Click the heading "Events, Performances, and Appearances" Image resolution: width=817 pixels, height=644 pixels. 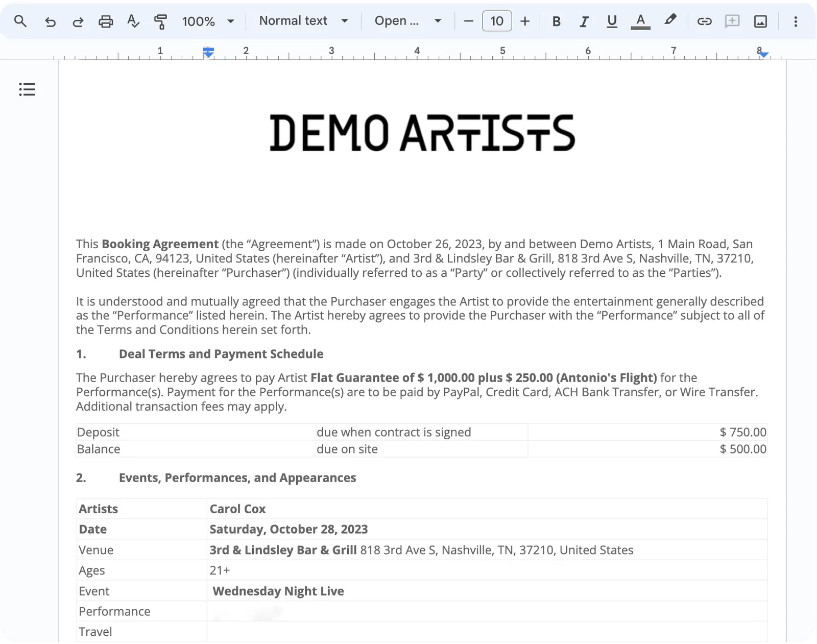pos(237,478)
